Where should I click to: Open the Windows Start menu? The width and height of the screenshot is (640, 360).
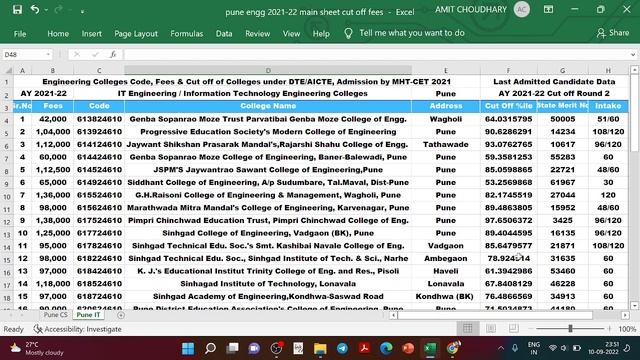(188, 348)
